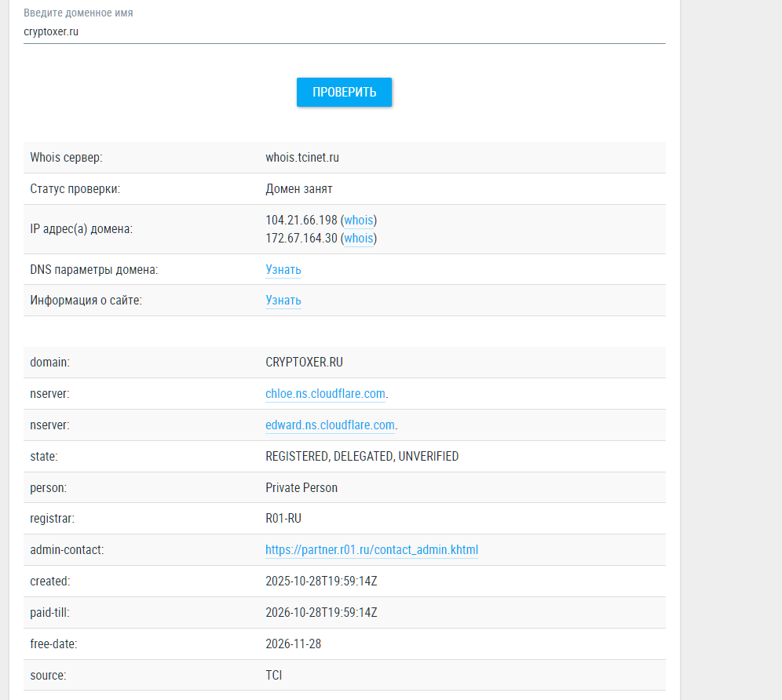Screen dimensions: 782x700
Task: Open whois link for 104.21.66.198
Action: click(359, 221)
